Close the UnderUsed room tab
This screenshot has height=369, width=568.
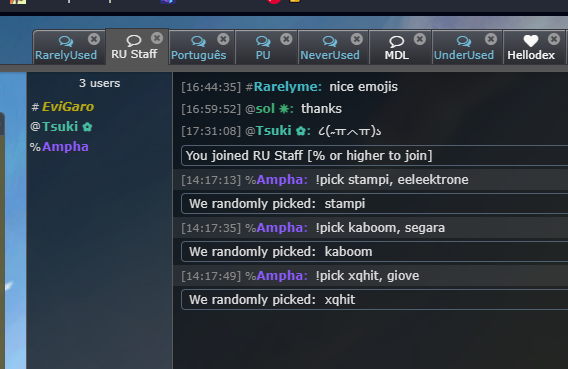click(491, 39)
